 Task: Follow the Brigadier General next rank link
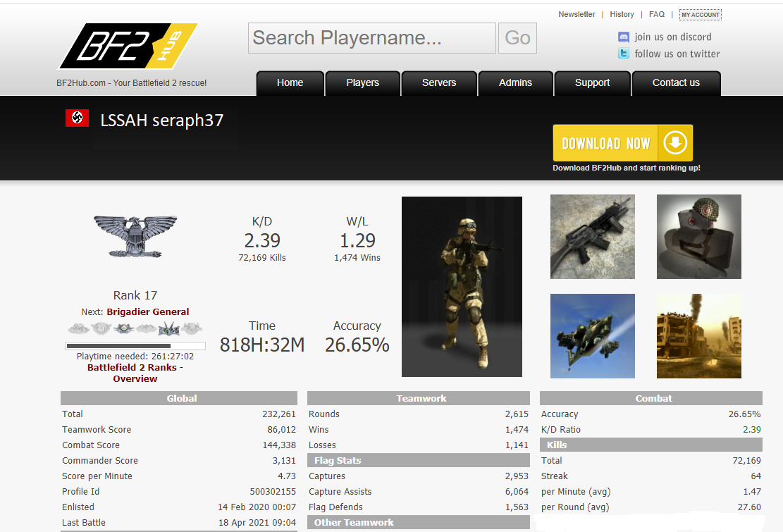[x=147, y=312]
